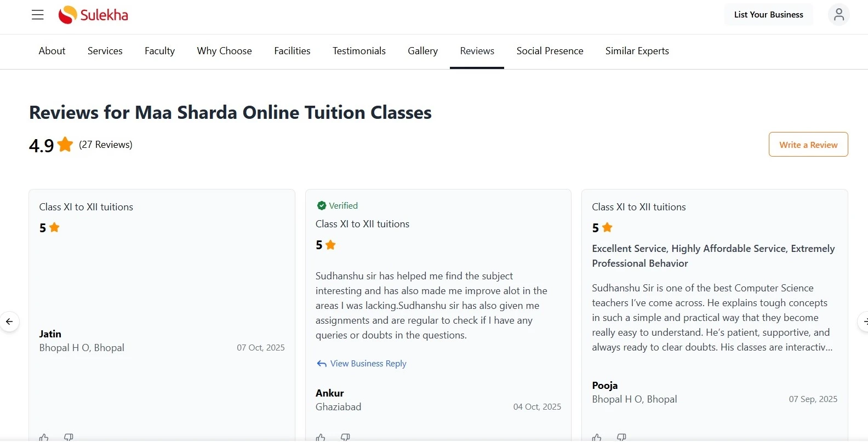Open the hamburger navigation menu
868x442 pixels.
tap(37, 15)
